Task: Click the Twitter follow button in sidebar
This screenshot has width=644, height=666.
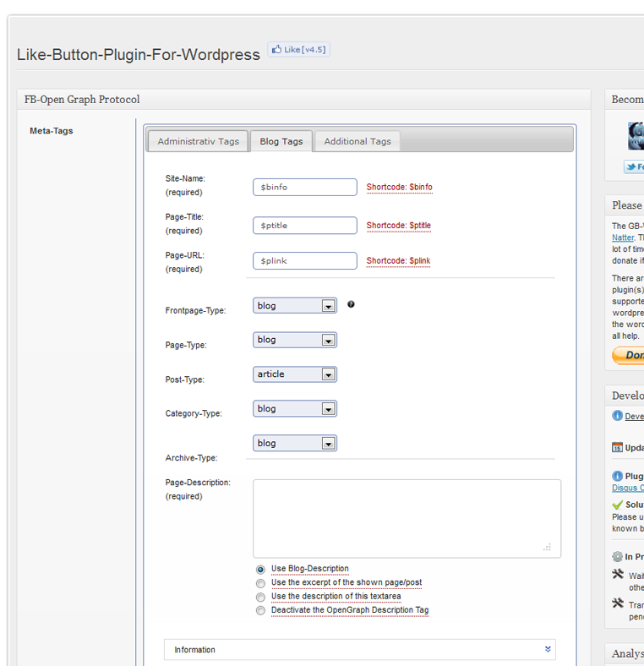Action: tap(634, 167)
